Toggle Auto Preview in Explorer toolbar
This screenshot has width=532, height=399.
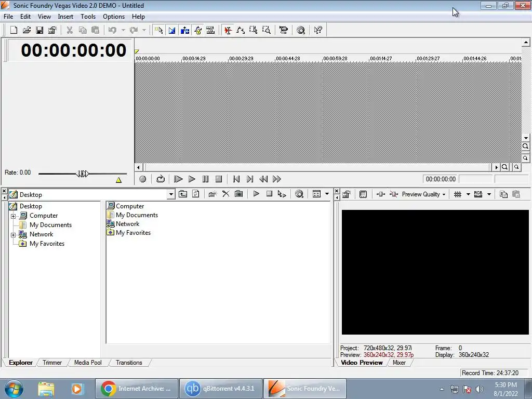coord(282,194)
